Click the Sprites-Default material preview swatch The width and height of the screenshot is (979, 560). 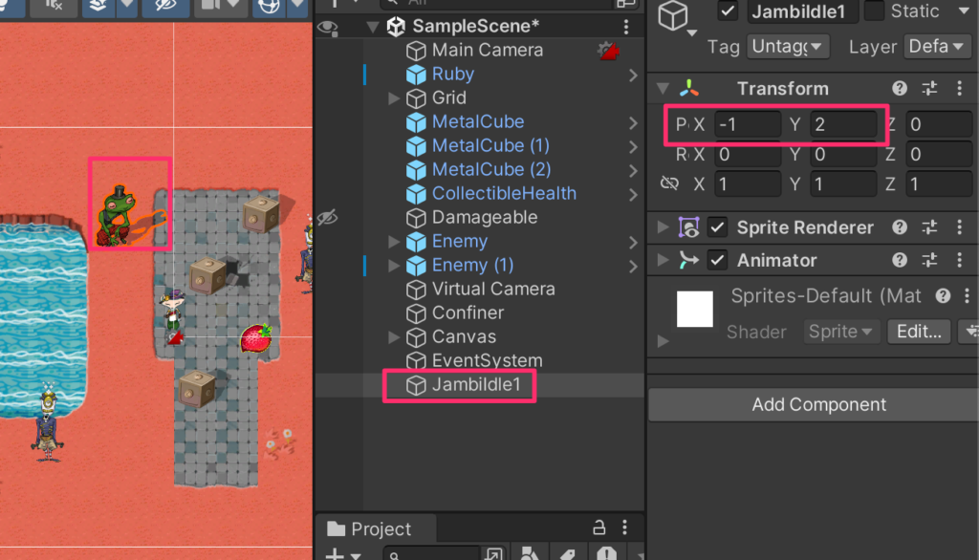694,309
